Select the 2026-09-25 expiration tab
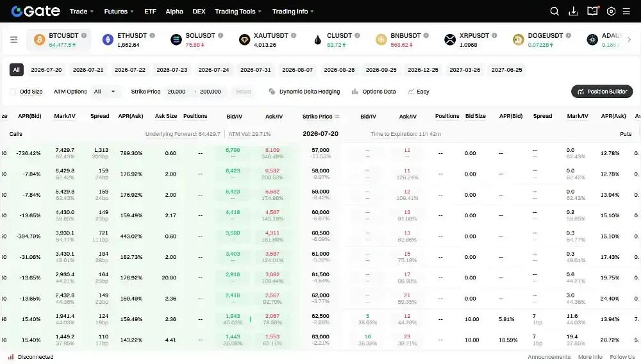This screenshot has width=641, height=364. pos(381,70)
